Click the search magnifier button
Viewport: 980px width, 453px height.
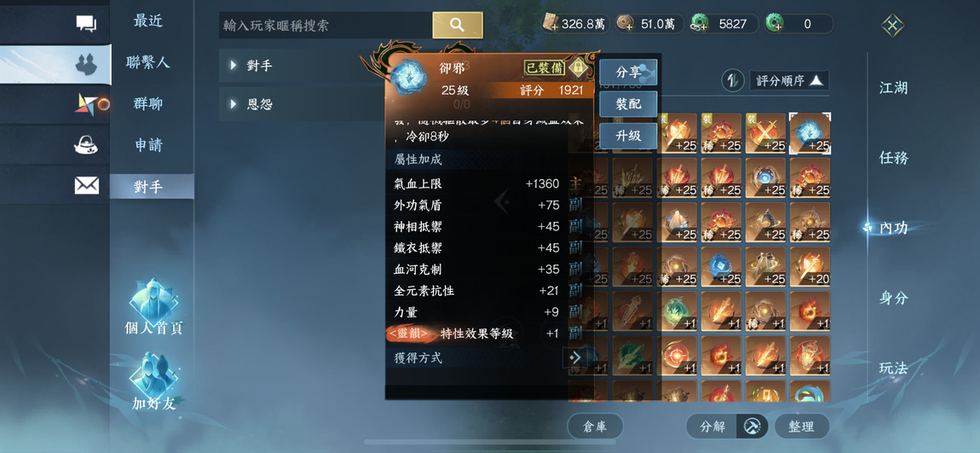458,25
